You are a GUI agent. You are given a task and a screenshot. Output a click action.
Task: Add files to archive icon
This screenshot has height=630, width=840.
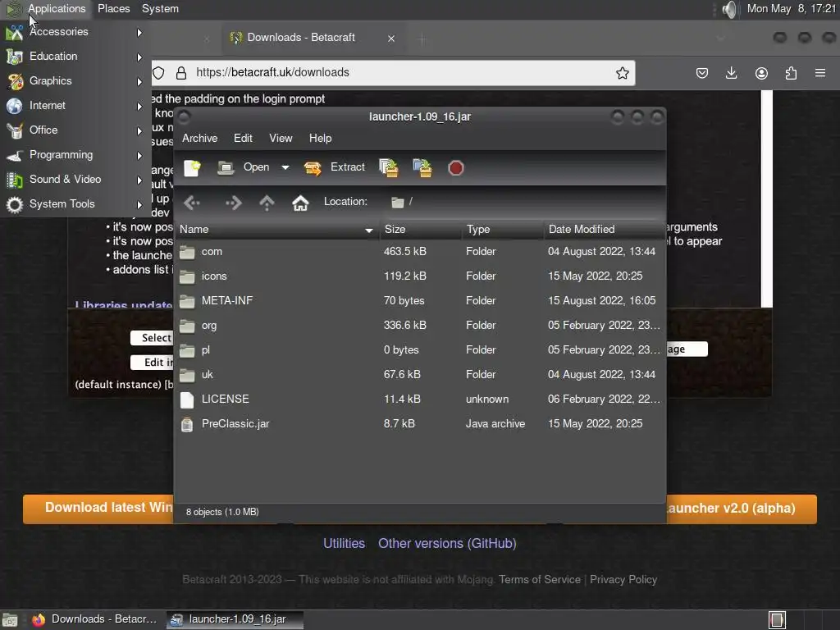(x=388, y=167)
